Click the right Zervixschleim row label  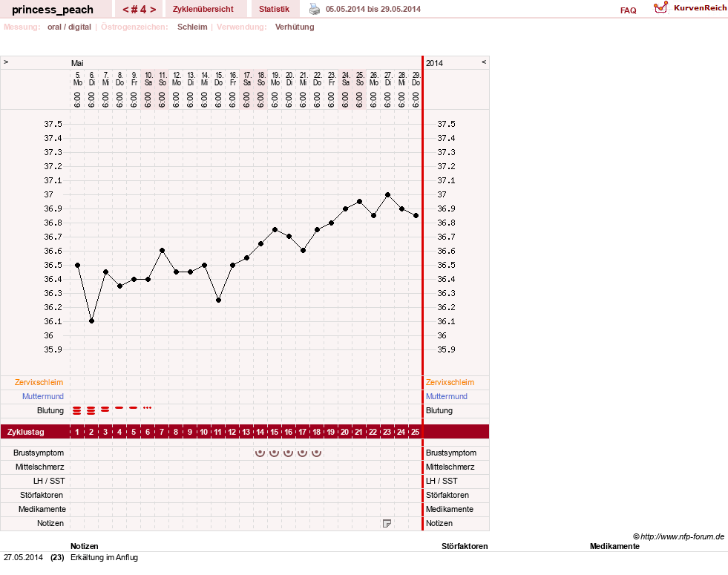click(x=450, y=382)
